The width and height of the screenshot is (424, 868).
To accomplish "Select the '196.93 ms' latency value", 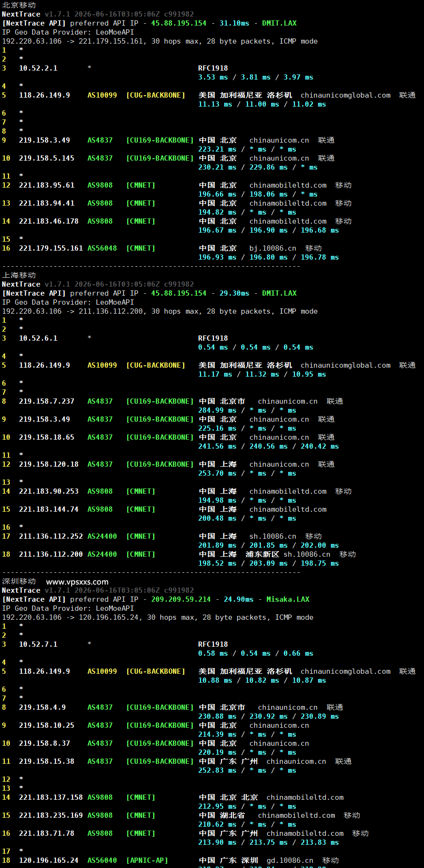I will pyautogui.click(x=217, y=257).
